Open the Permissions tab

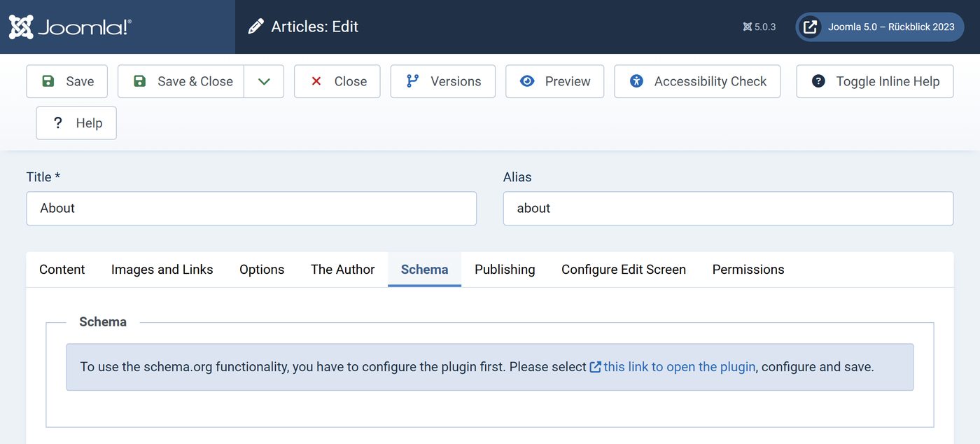(x=748, y=270)
